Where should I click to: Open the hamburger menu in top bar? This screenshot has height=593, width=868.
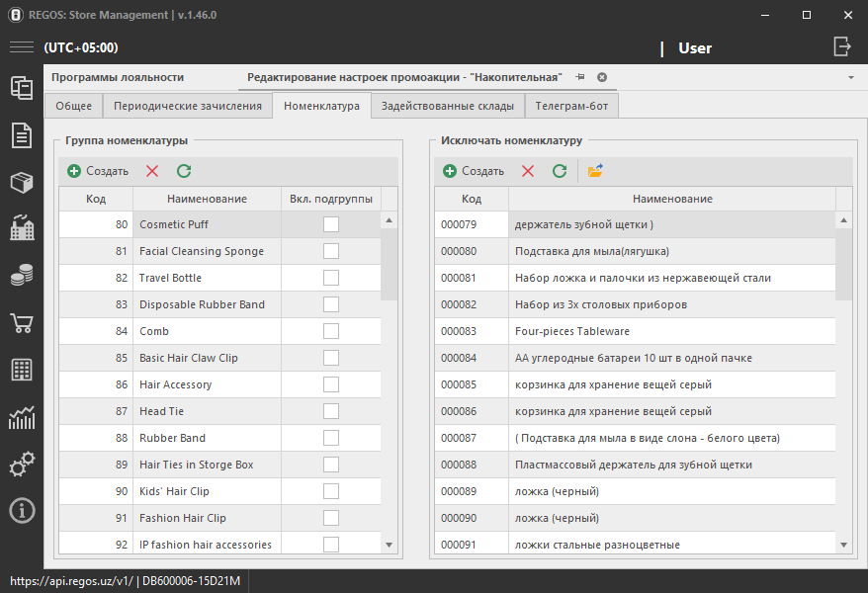[22, 47]
